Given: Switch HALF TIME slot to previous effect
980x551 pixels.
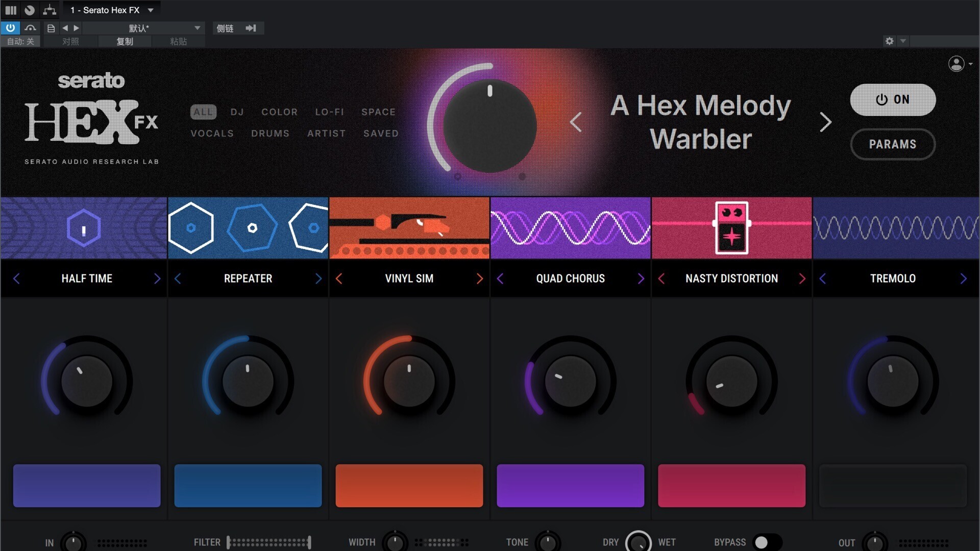Looking at the screenshot, I should [16, 279].
